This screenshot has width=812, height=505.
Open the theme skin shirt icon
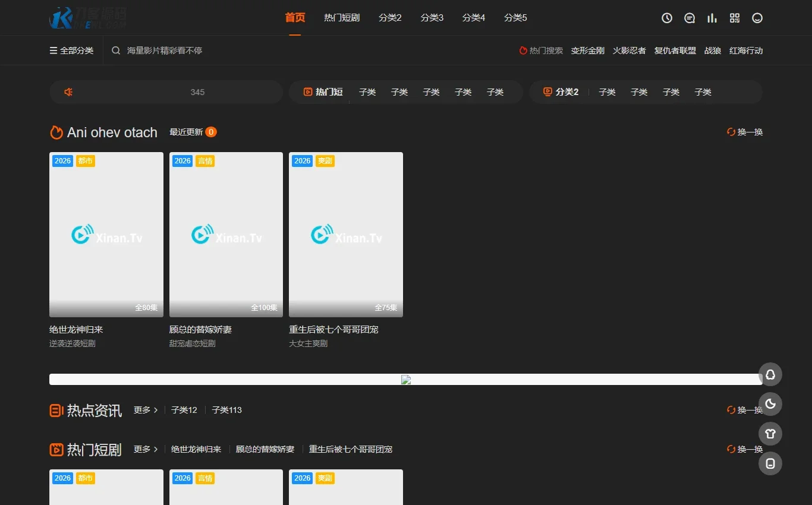(770, 434)
